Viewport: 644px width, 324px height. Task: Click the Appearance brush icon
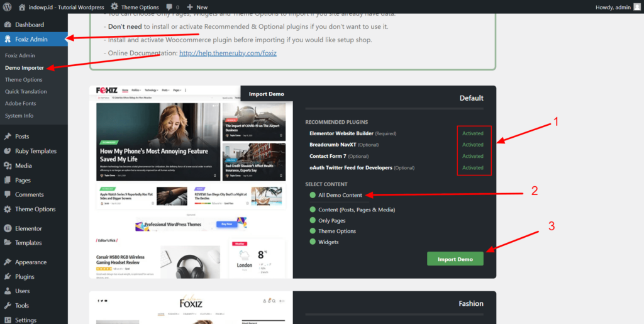pos(8,262)
